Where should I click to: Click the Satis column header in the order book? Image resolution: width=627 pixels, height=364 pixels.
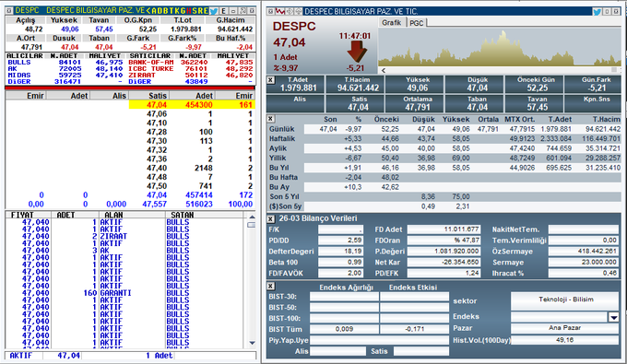coord(149,96)
